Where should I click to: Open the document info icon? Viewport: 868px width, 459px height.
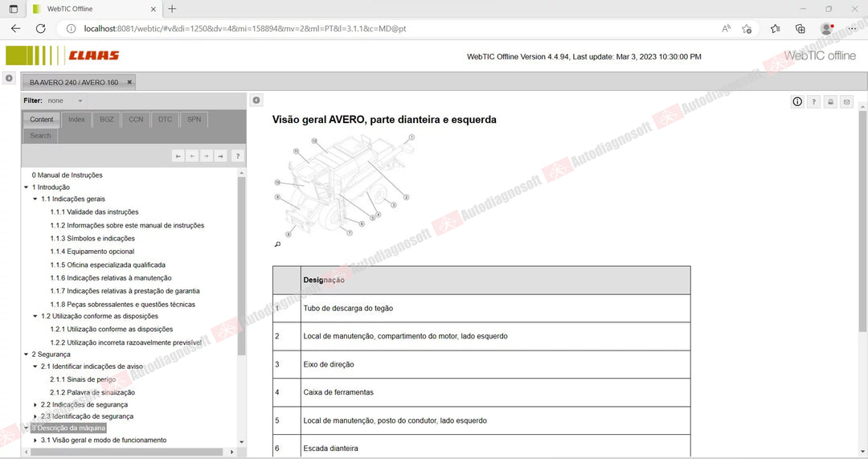coord(797,102)
